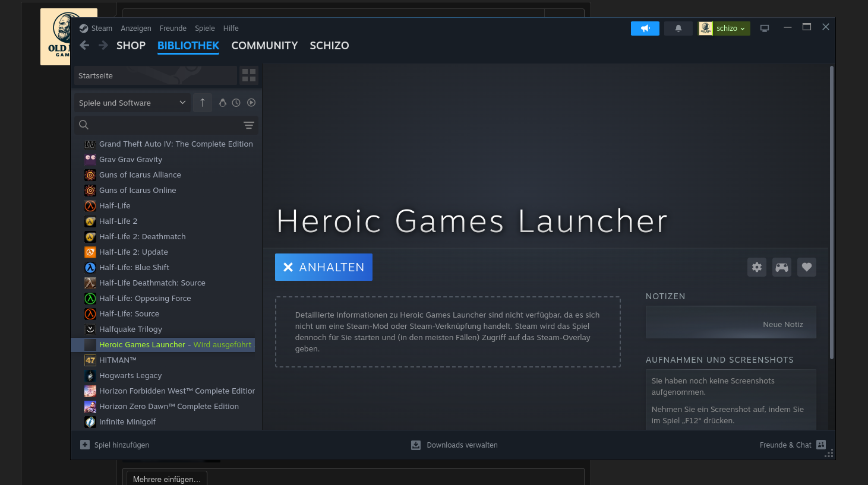Click the HITMAN 47 icon
Viewport: 868px width, 485px height.
[90, 360]
